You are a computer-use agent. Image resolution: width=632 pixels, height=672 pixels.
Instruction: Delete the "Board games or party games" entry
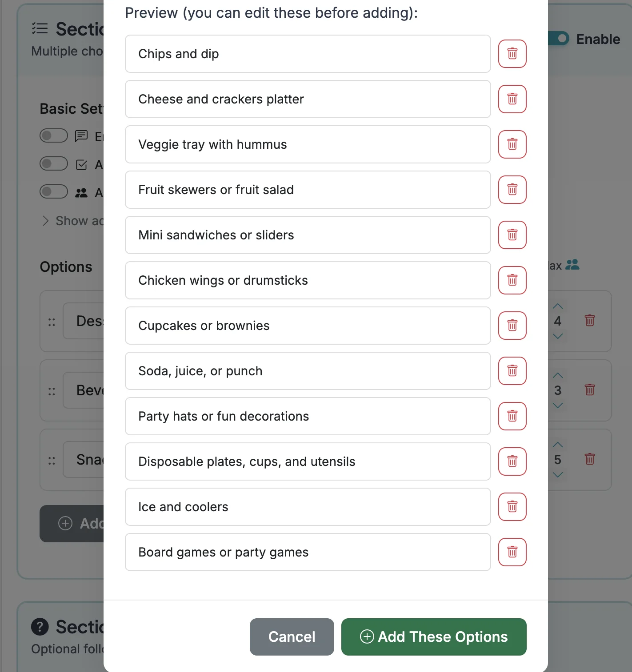pyautogui.click(x=512, y=552)
